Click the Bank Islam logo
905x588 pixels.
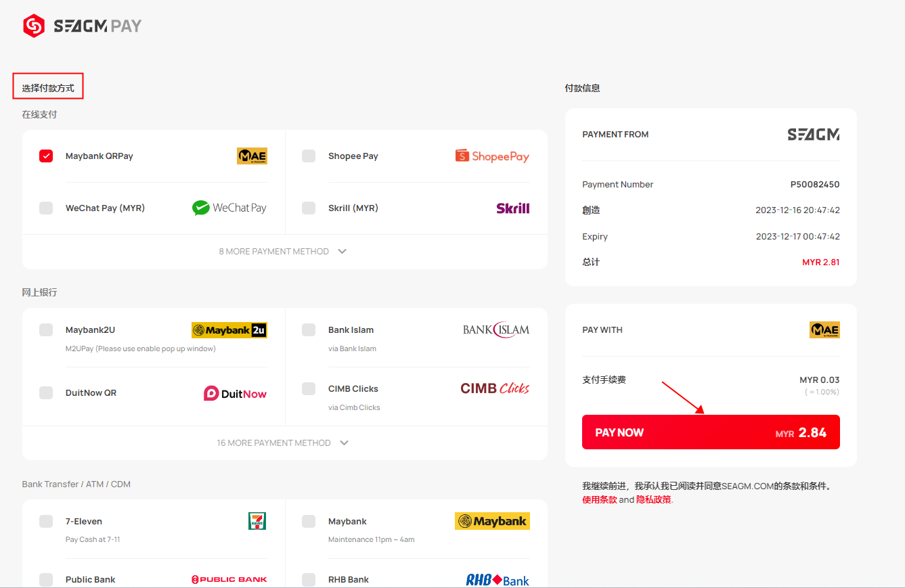coord(496,330)
